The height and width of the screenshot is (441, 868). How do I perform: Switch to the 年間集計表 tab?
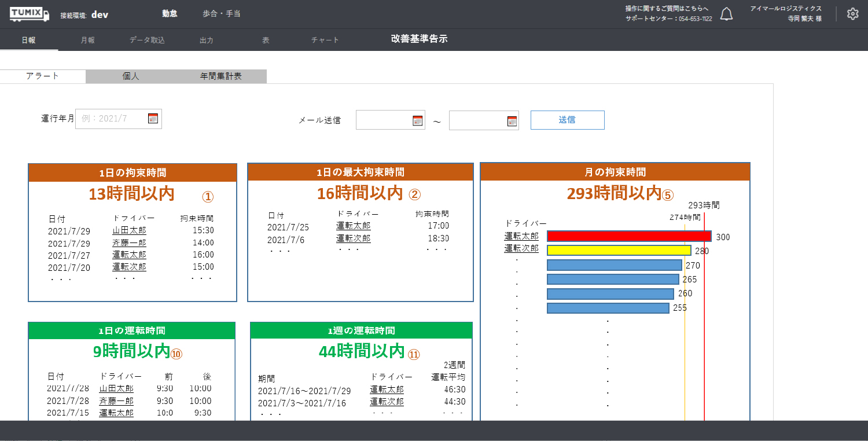pos(221,76)
